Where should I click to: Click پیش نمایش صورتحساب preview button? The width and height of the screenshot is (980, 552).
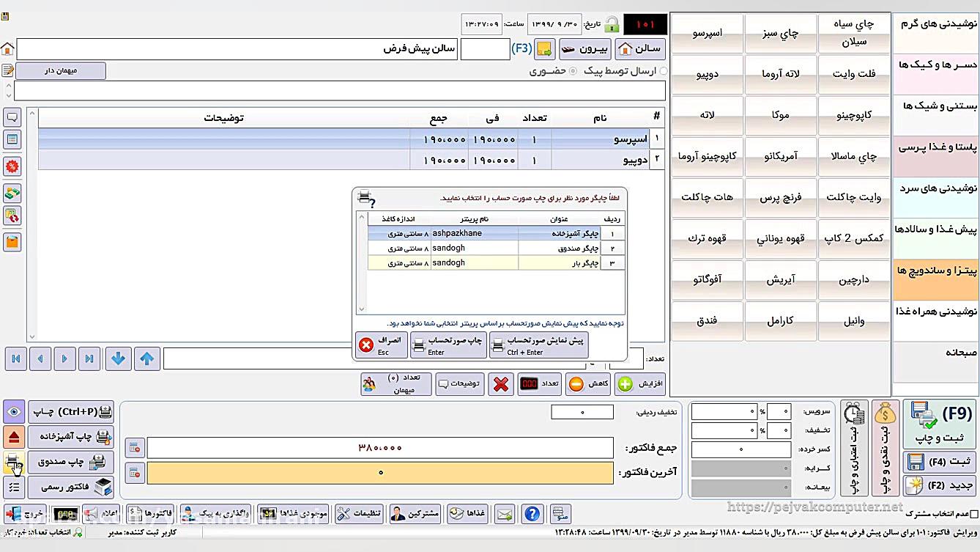(x=539, y=345)
